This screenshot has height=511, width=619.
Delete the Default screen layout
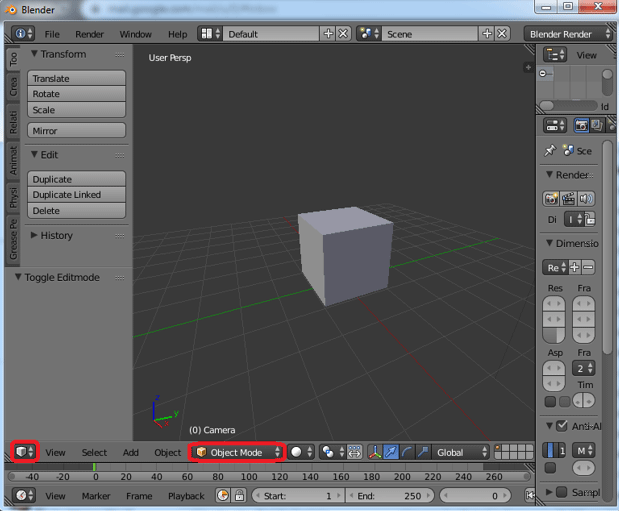(343, 34)
